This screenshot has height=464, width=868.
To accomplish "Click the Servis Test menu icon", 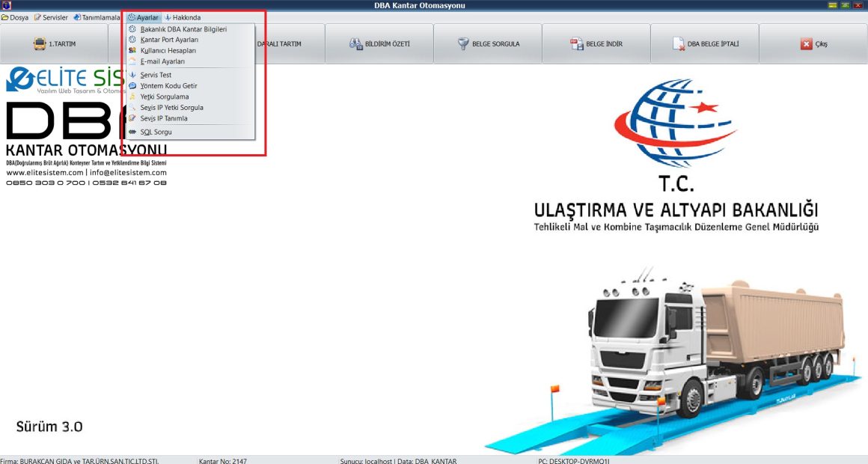I will [x=132, y=74].
